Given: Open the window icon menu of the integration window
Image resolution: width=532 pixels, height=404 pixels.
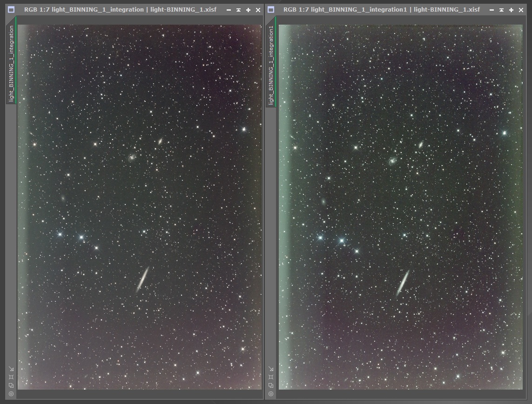Looking at the screenshot, I should point(12,9).
